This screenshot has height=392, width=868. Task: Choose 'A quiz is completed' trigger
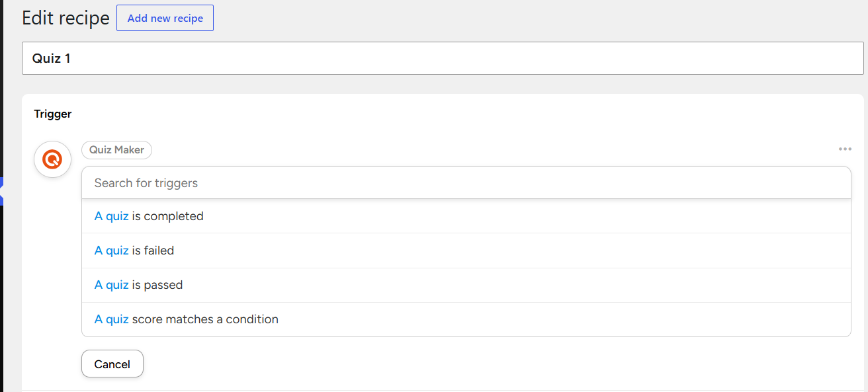tap(466, 216)
